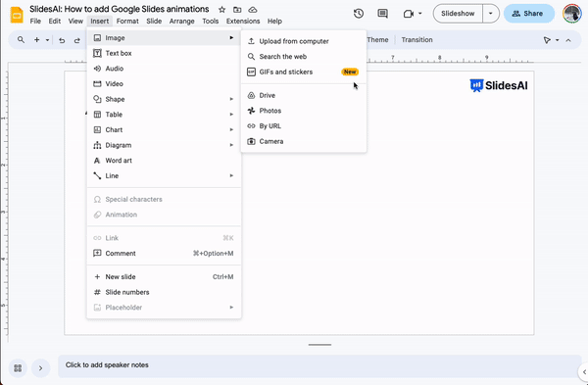Click to add speaker notes
Viewport: 588px width, 385px height.
pyautogui.click(x=319, y=365)
